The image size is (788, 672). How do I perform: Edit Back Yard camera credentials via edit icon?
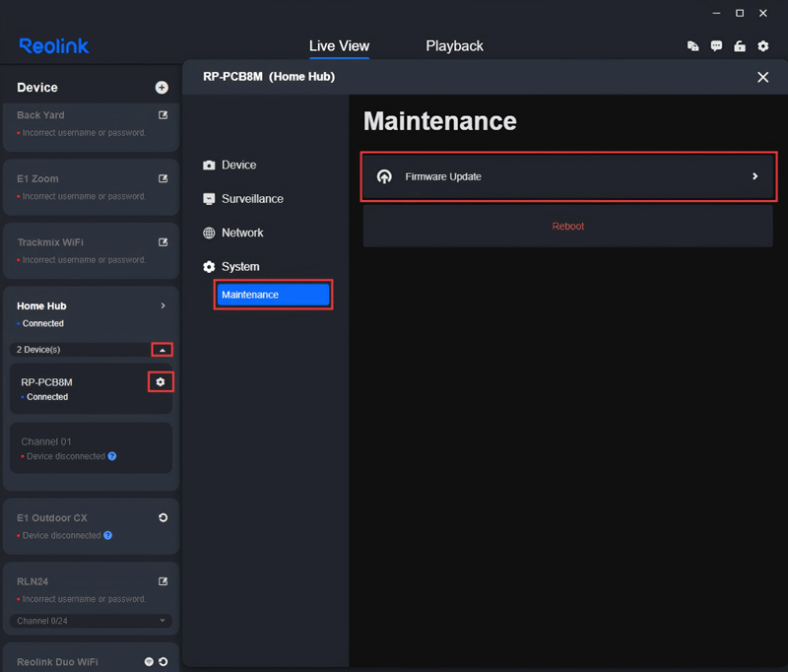[x=163, y=115]
